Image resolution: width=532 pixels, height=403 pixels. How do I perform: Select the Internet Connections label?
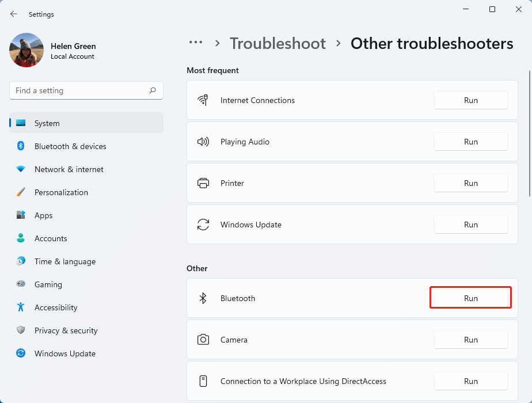point(257,100)
